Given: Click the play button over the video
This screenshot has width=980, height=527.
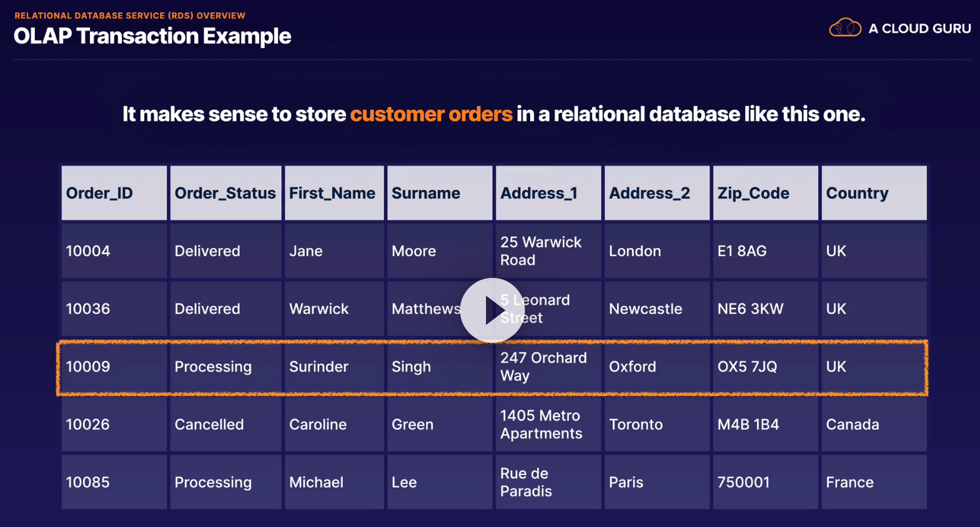Looking at the screenshot, I should click(492, 310).
